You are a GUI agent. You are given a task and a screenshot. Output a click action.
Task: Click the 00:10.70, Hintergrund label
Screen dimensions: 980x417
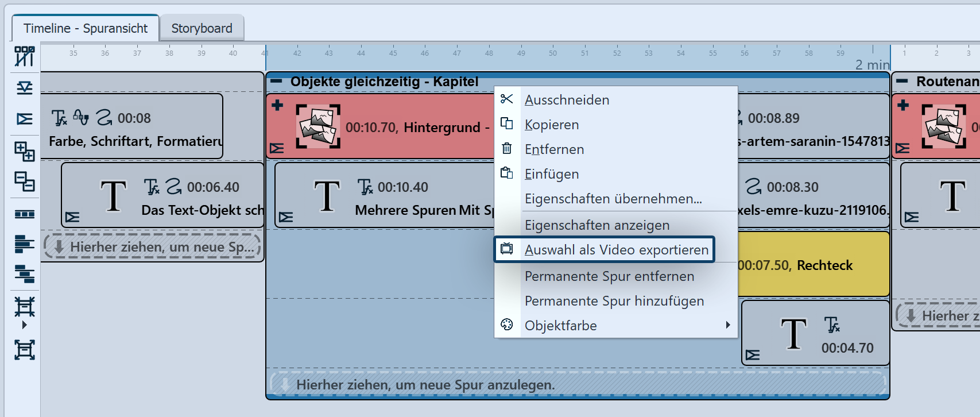[x=417, y=127]
